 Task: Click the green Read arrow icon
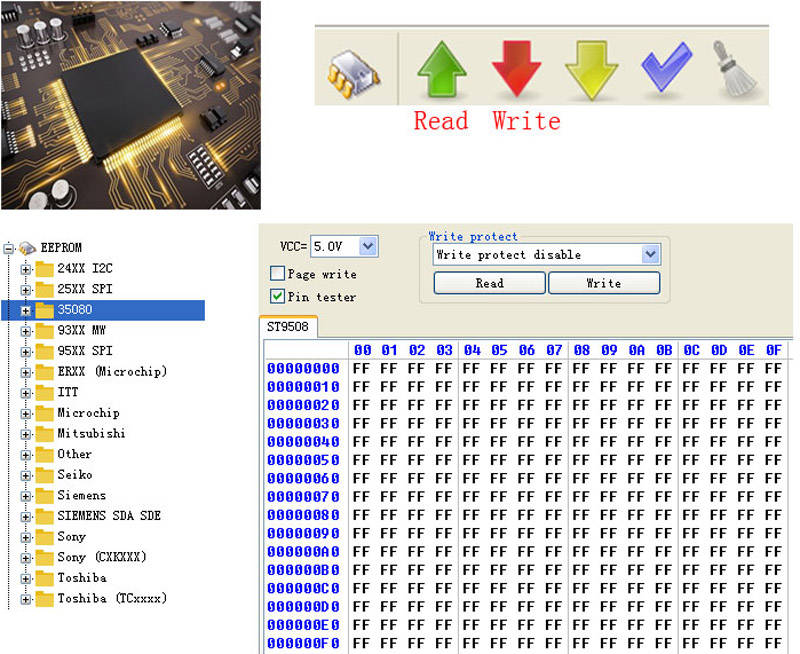(x=441, y=69)
